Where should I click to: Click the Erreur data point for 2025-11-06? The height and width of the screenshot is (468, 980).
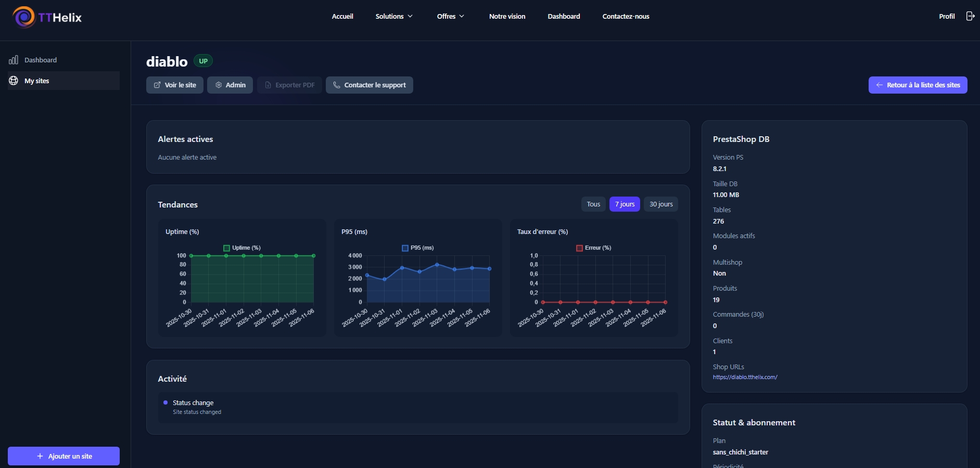click(666, 302)
